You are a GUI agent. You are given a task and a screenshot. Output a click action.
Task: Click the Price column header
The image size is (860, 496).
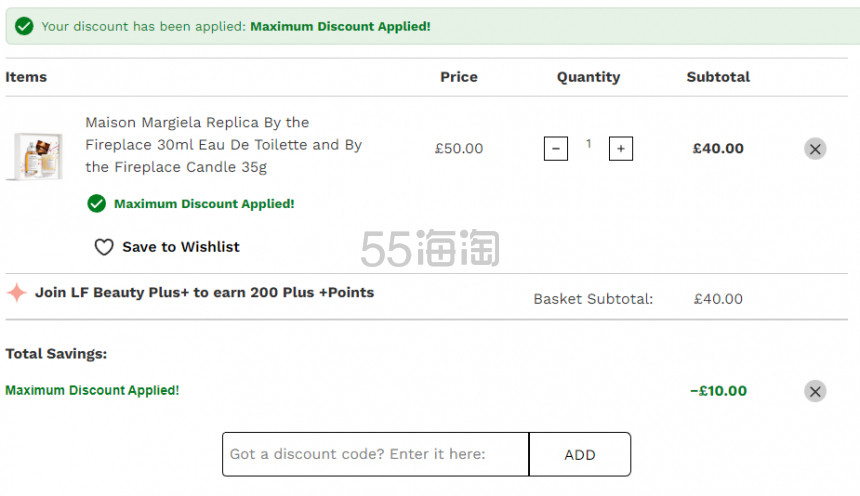click(x=459, y=77)
